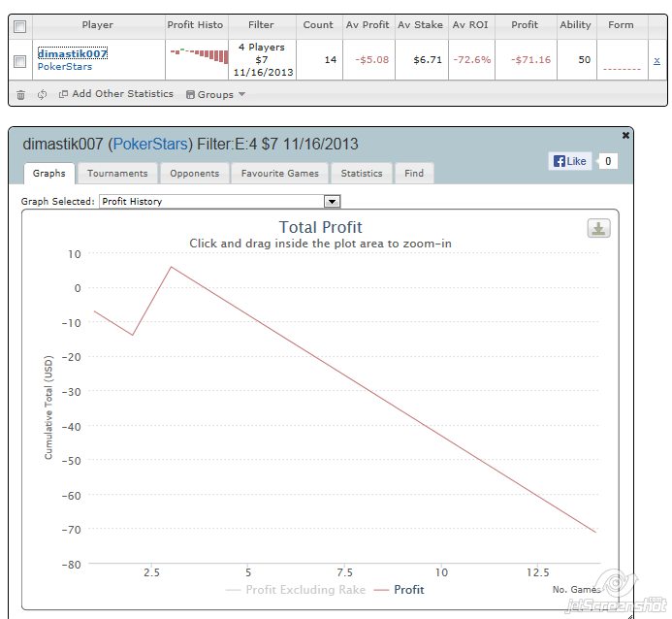The image size is (672, 619).
Task: Switch to the Graphs tab
Action: point(49,173)
